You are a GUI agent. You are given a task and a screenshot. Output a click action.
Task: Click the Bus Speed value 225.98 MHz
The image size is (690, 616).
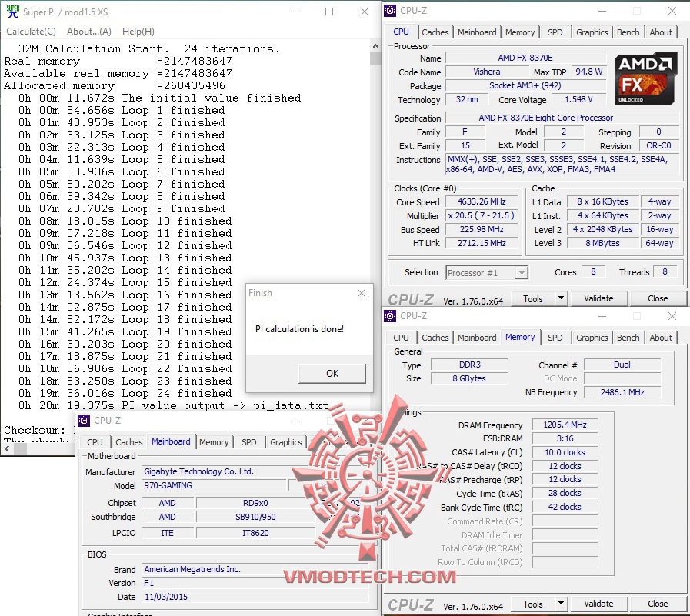(482, 229)
